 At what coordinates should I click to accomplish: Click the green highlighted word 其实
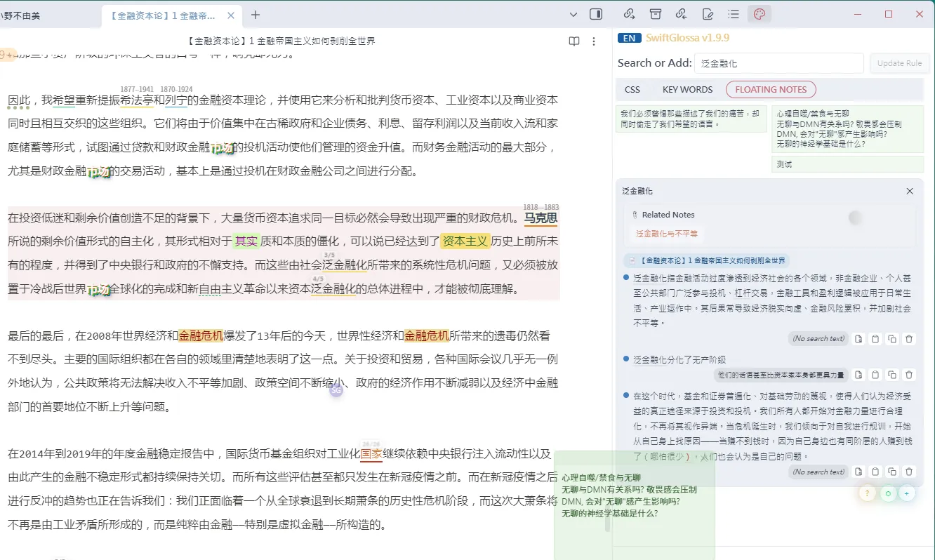tap(246, 241)
